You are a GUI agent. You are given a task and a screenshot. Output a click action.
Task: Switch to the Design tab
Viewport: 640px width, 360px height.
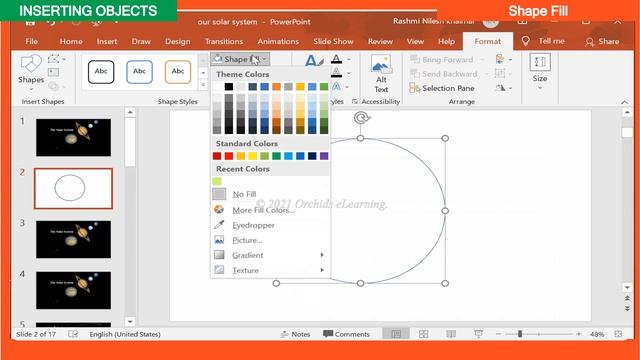pos(178,41)
